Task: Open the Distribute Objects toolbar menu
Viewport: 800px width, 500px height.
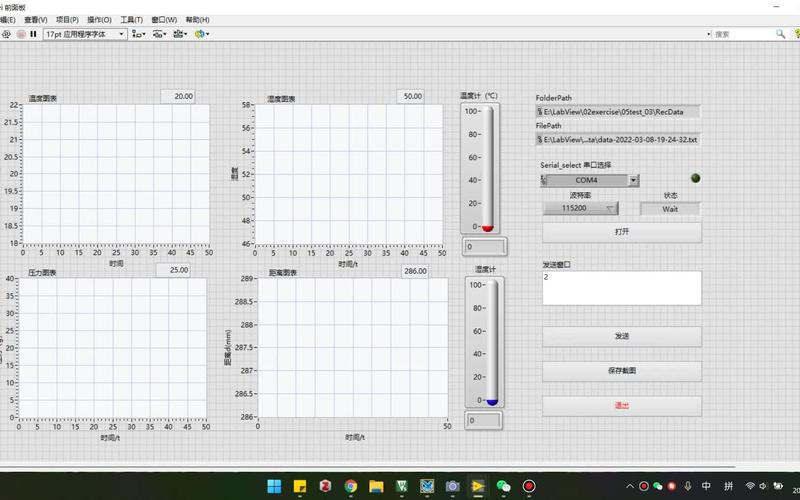Action: click(160, 34)
